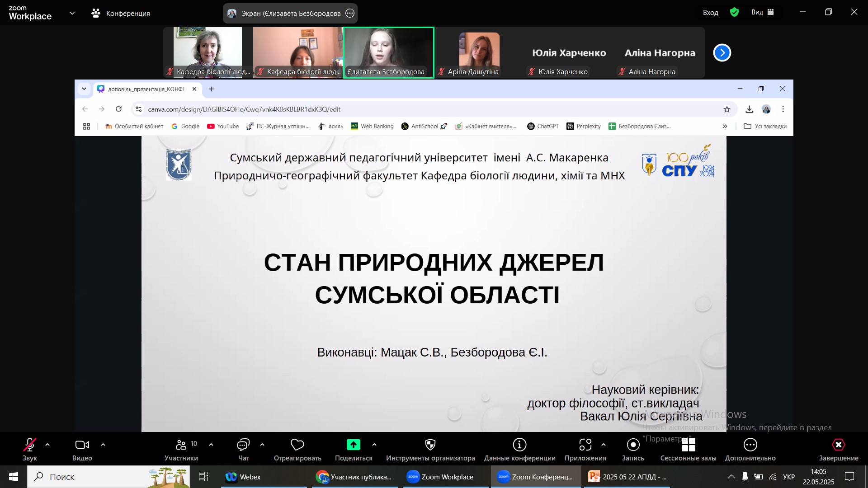Open Вид view layout menu

click(763, 12)
